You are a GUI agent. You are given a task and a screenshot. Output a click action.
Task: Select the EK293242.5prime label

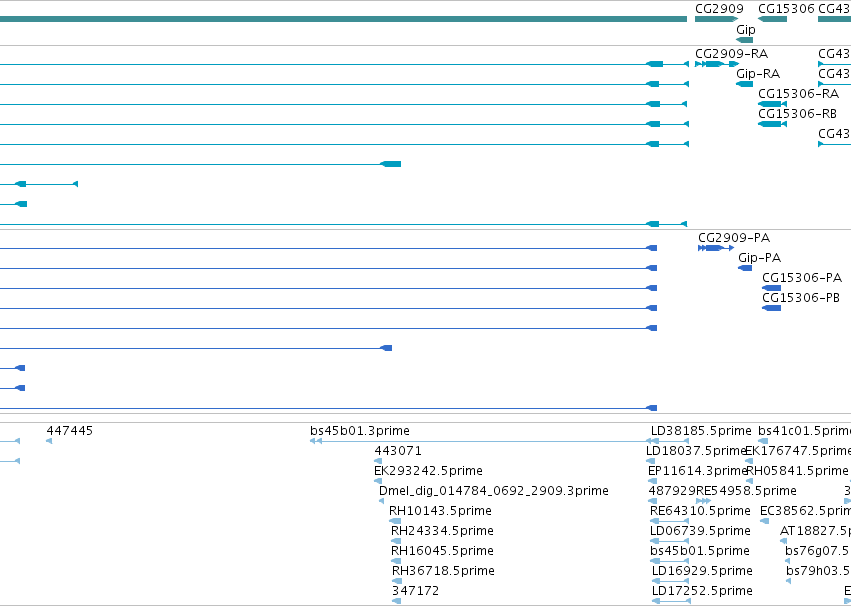(428, 471)
